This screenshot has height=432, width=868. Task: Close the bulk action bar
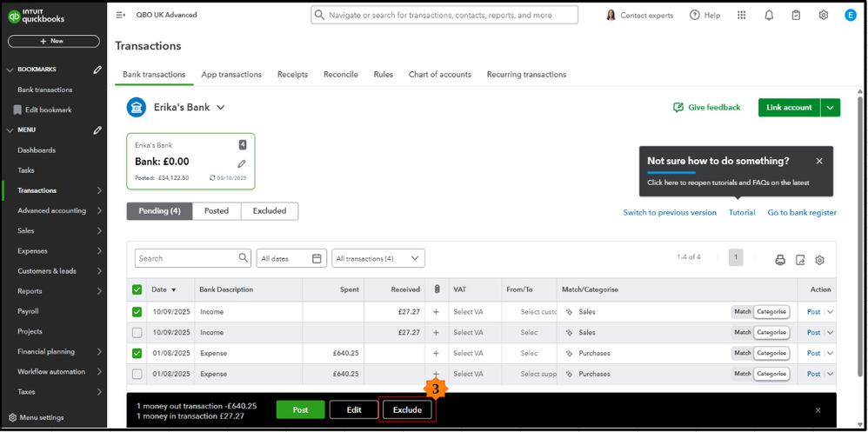tap(818, 410)
